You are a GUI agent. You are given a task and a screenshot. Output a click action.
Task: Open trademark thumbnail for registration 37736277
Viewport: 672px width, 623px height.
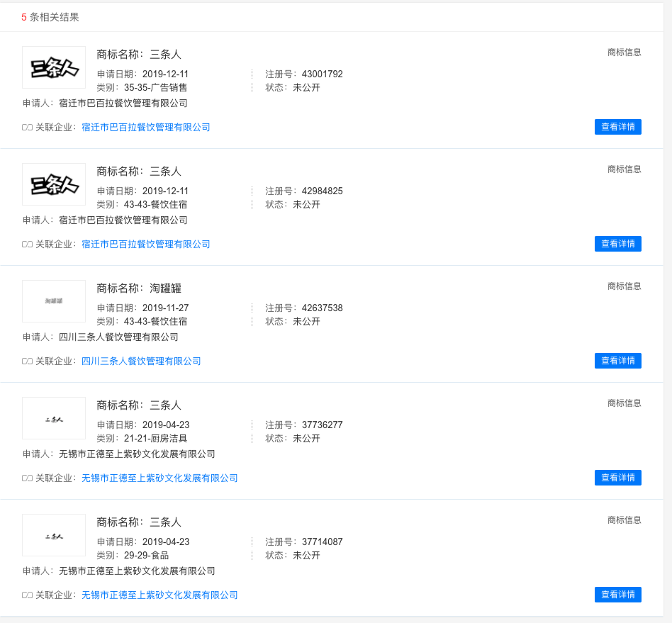tap(54, 418)
